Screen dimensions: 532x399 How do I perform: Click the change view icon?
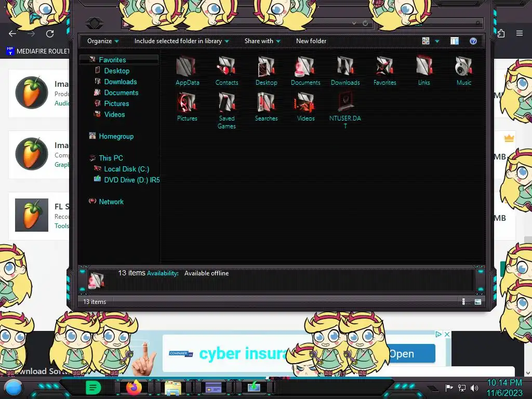click(425, 41)
